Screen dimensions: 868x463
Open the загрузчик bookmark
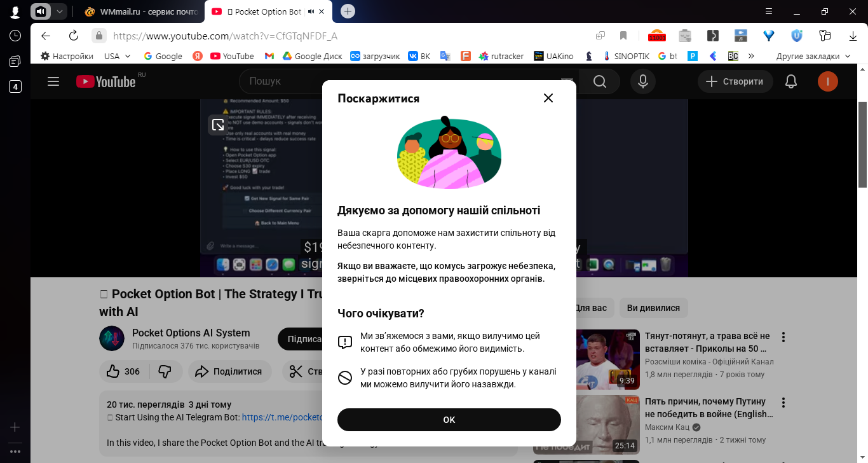(375, 56)
